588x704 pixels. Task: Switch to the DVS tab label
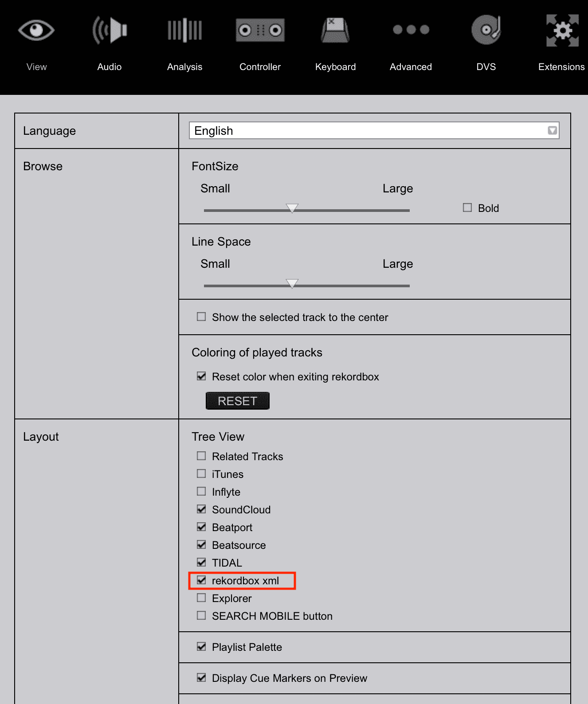pyautogui.click(x=486, y=67)
